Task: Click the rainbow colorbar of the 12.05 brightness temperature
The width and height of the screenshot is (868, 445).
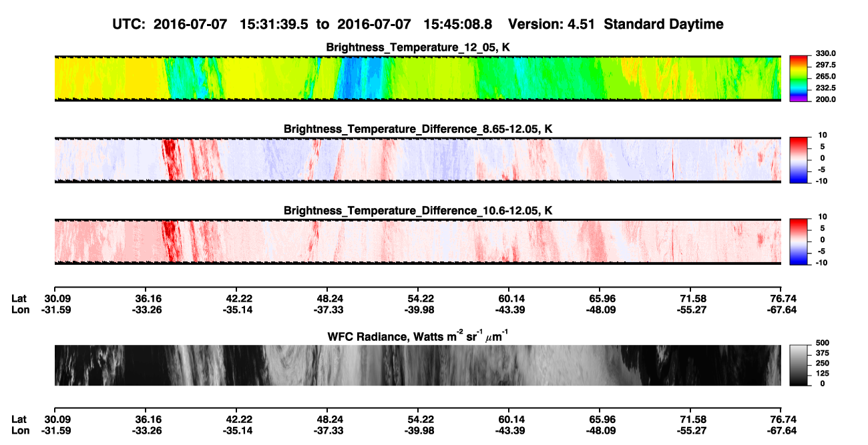Action: pyautogui.click(x=799, y=78)
